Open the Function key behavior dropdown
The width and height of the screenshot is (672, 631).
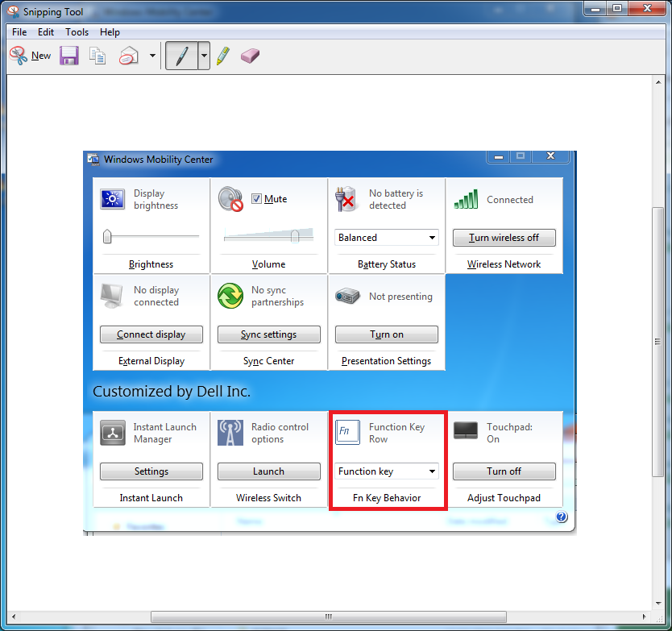coord(387,471)
